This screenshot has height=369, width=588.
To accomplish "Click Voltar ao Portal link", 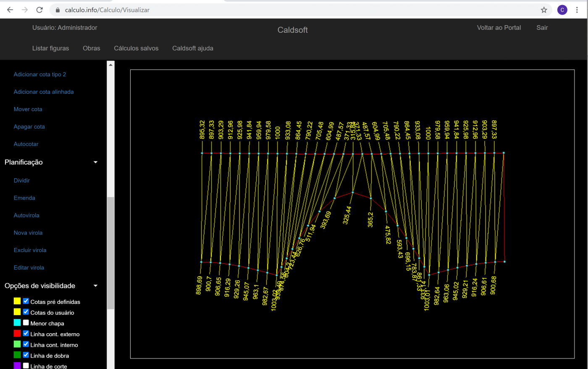I will pyautogui.click(x=499, y=28).
